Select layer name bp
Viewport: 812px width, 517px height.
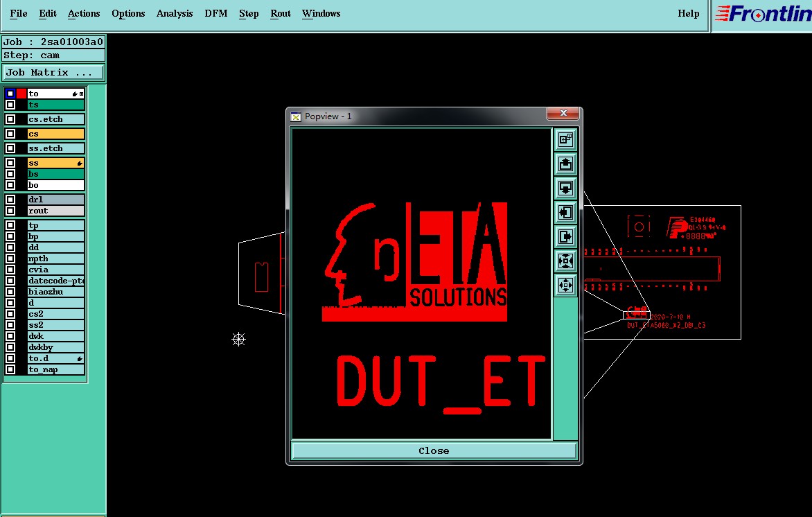tap(56, 236)
